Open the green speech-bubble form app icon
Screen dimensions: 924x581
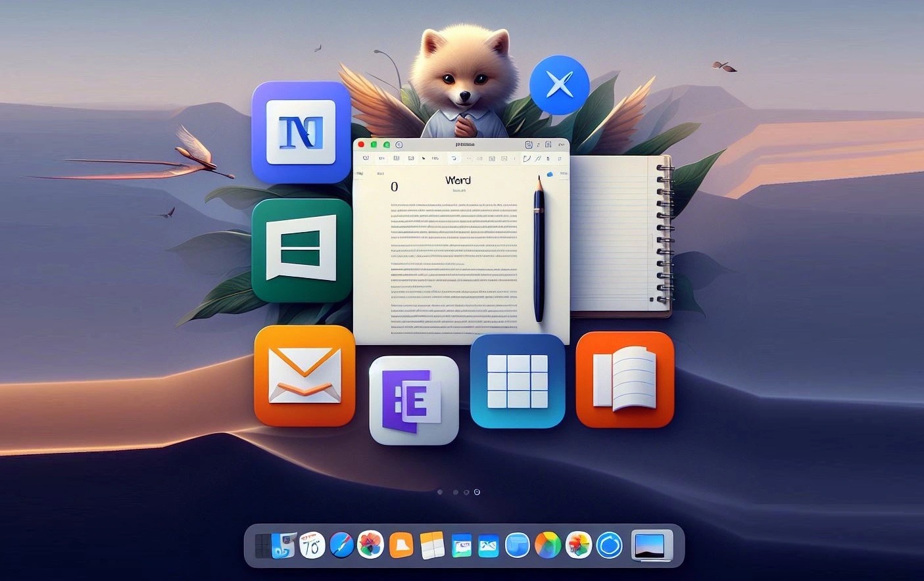(302, 250)
